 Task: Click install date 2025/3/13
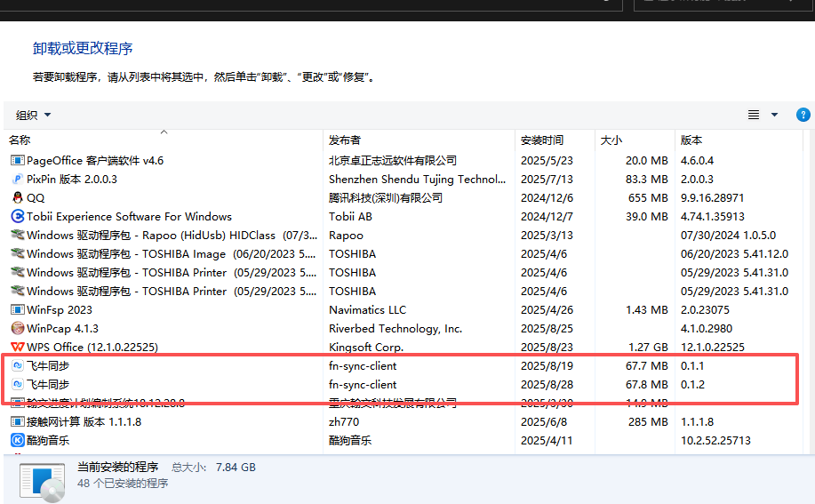click(547, 236)
